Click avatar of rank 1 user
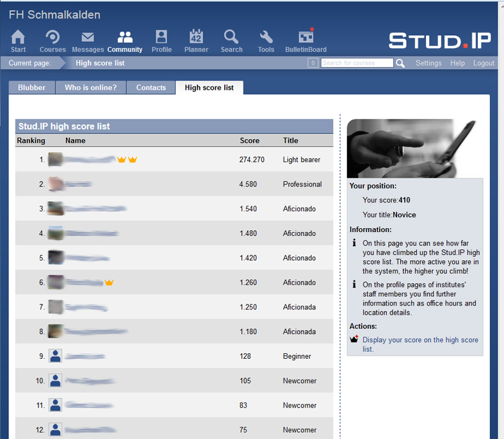The width and height of the screenshot is (504, 439). 55,160
